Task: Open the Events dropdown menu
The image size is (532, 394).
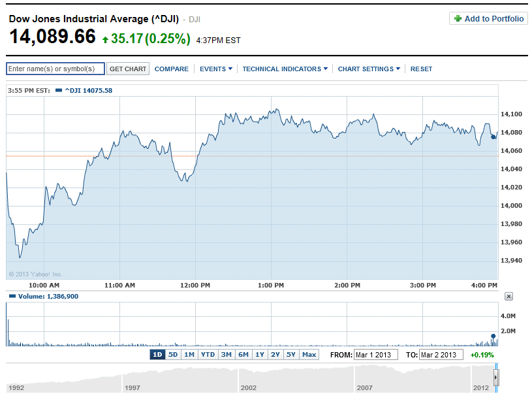Action: click(x=215, y=69)
